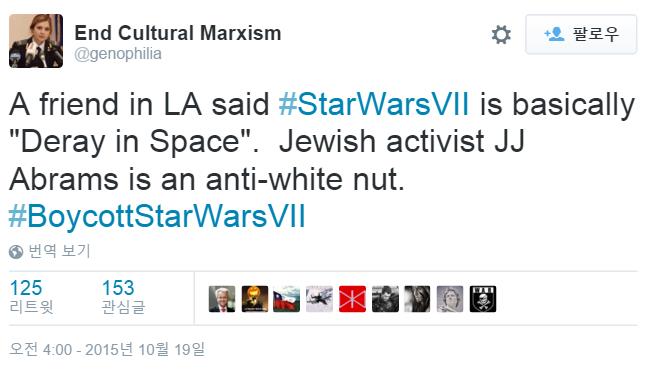Open the glowing pumpkin-head avatar
This screenshot has width=646, height=373.
coord(255,299)
